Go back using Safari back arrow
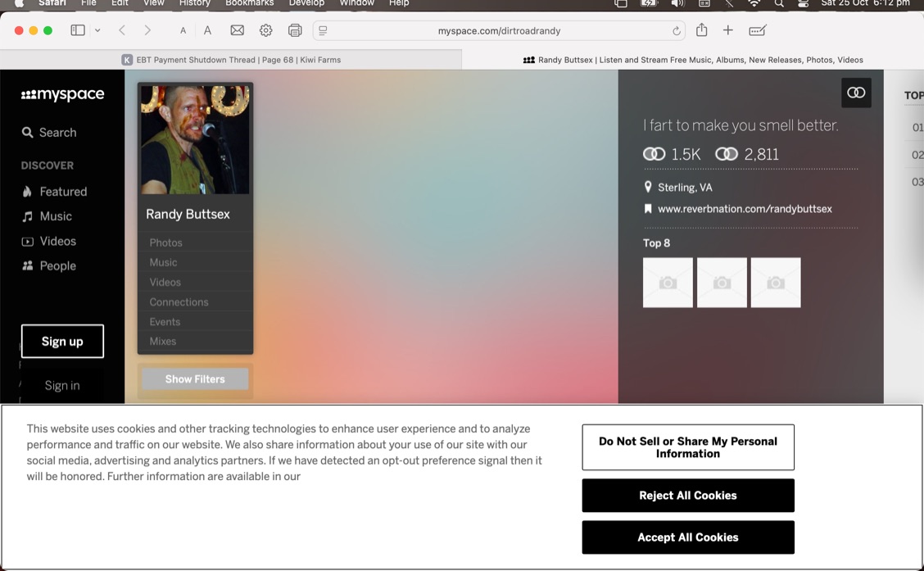 122,30
